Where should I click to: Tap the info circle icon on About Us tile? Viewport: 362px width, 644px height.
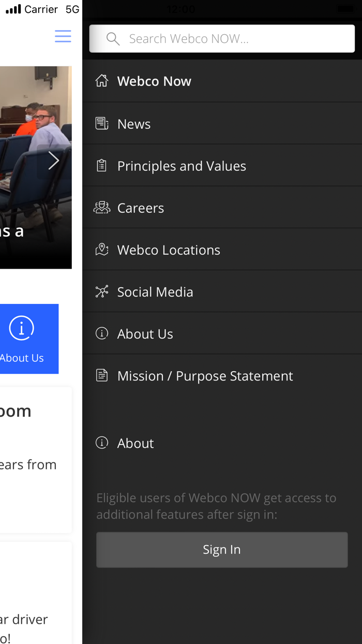click(22, 328)
